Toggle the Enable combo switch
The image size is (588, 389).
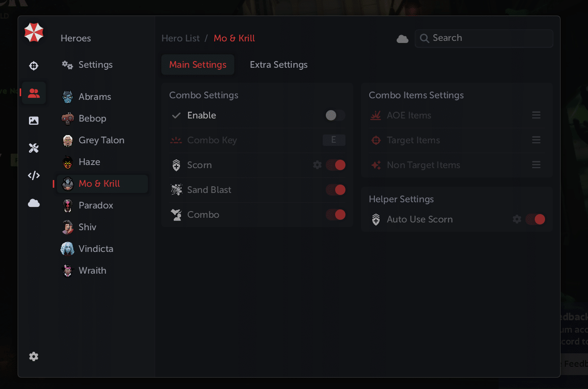(x=335, y=115)
